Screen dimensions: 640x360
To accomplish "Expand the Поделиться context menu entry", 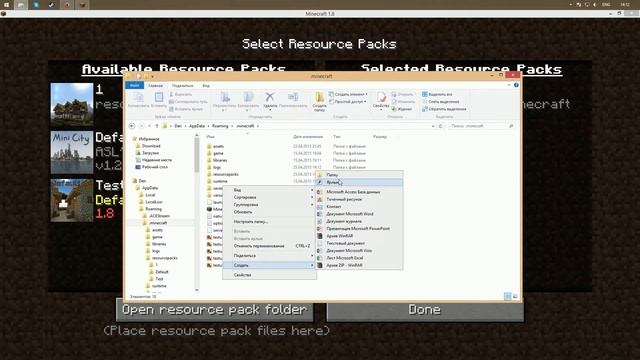I will (269, 256).
